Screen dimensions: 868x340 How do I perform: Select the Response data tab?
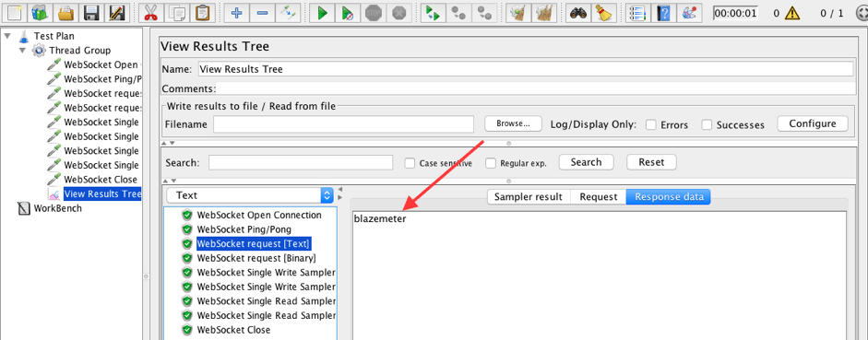(x=669, y=197)
